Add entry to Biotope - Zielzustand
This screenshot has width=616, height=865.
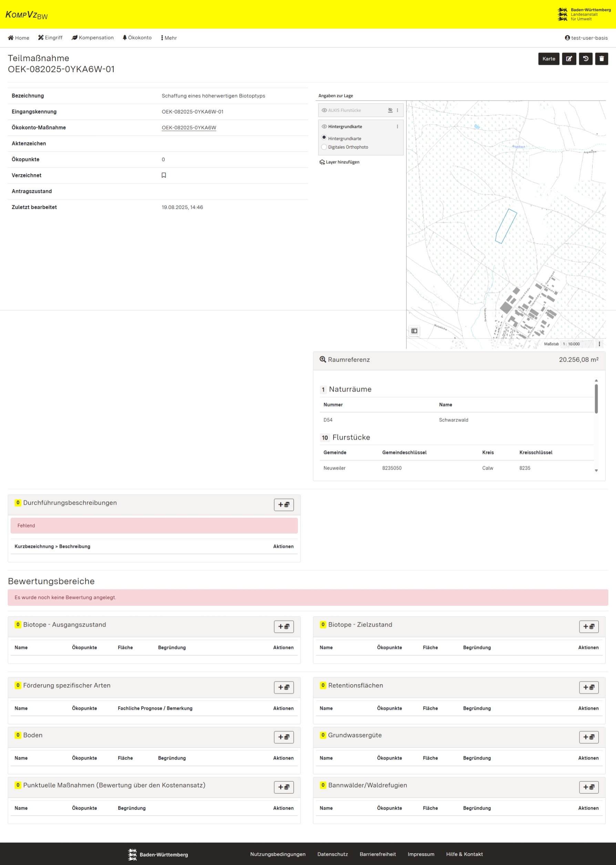pyautogui.click(x=588, y=626)
